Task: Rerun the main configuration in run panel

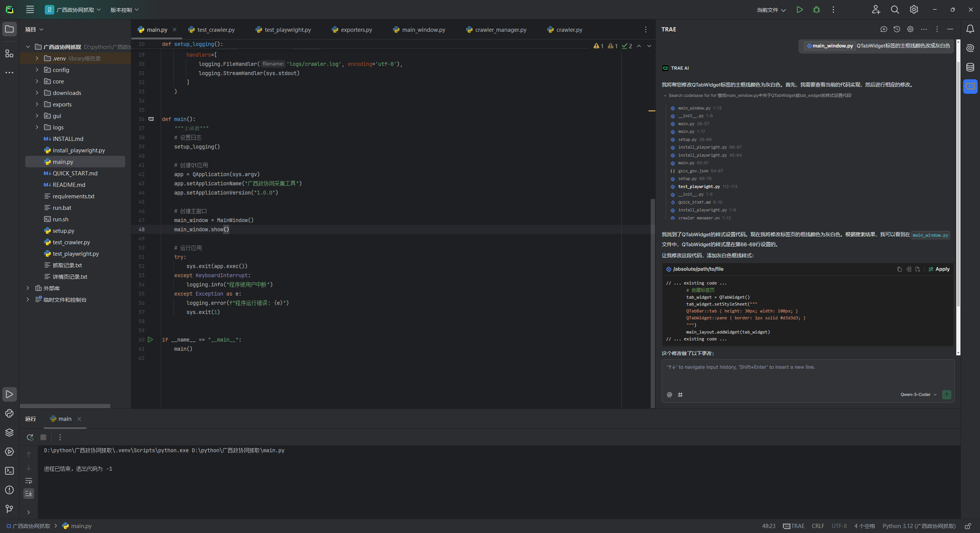Action: tap(29, 437)
